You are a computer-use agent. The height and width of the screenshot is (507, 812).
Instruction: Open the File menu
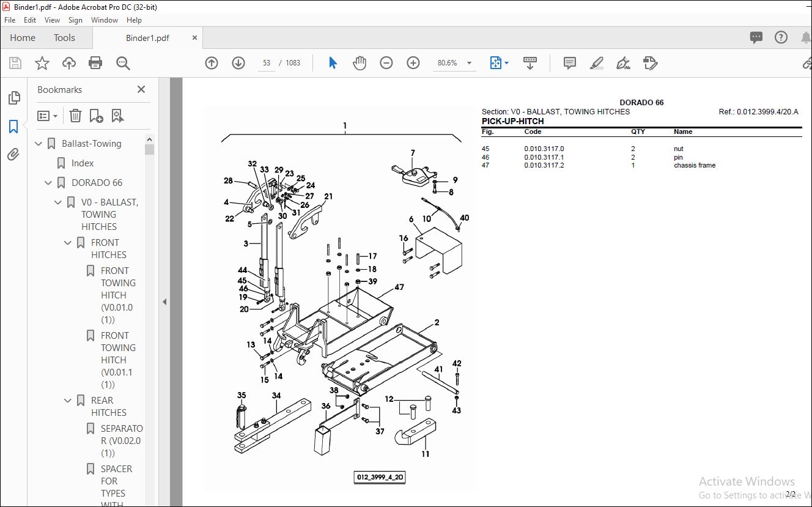[10, 20]
